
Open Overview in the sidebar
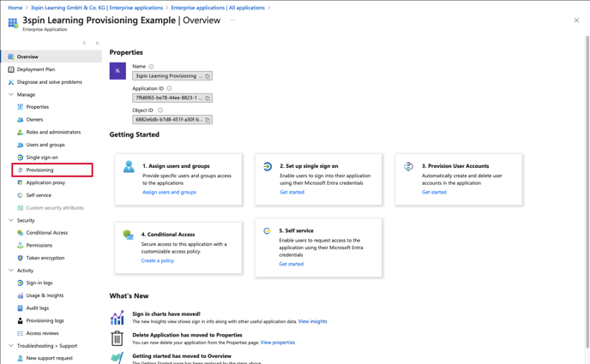tap(51, 57)
